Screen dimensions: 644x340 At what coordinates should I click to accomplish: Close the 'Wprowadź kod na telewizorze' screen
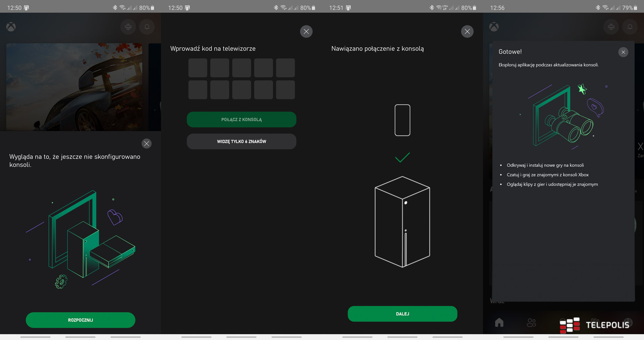(306, 32)
